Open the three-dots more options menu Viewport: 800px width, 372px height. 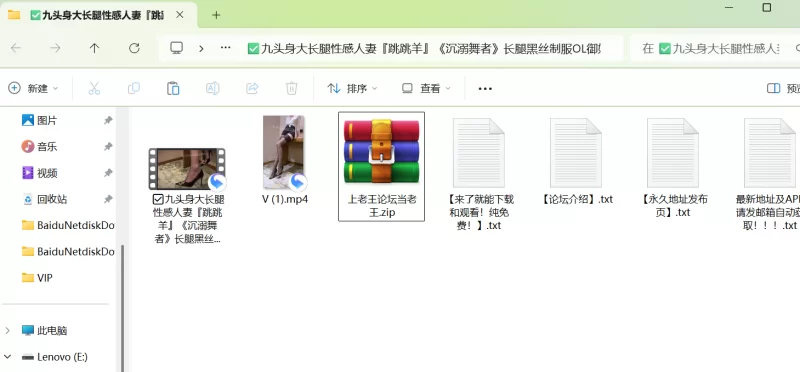coord(485,88)
